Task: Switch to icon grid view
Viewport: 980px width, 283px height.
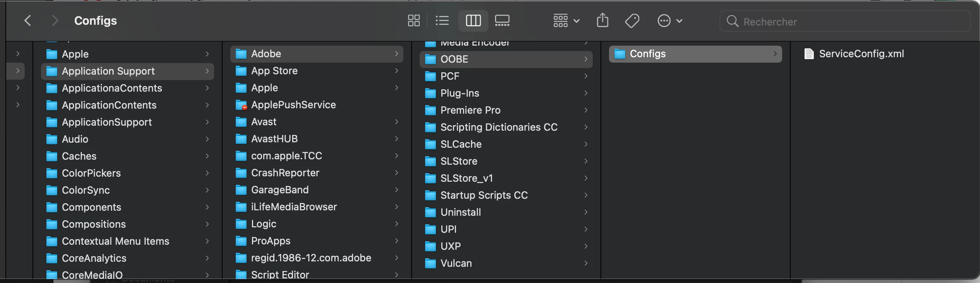Action: (414, 20)
